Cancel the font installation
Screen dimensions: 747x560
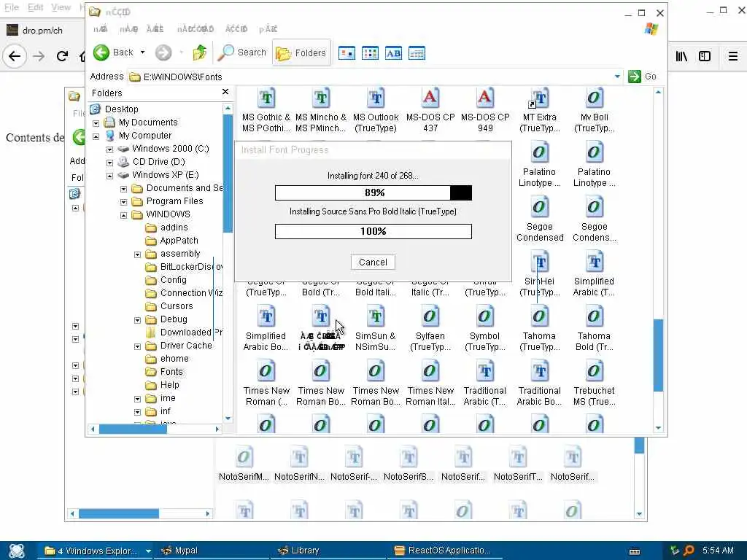pos(373,262)
